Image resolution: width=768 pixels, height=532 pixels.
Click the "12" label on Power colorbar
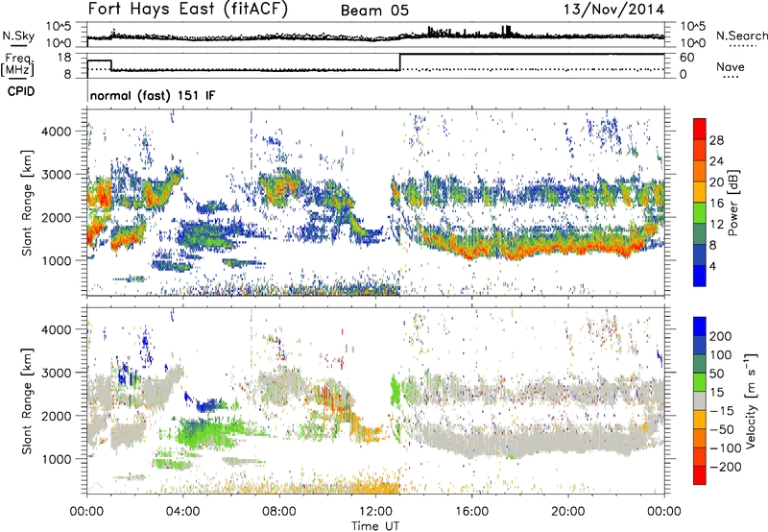click(x=716, y=224)
